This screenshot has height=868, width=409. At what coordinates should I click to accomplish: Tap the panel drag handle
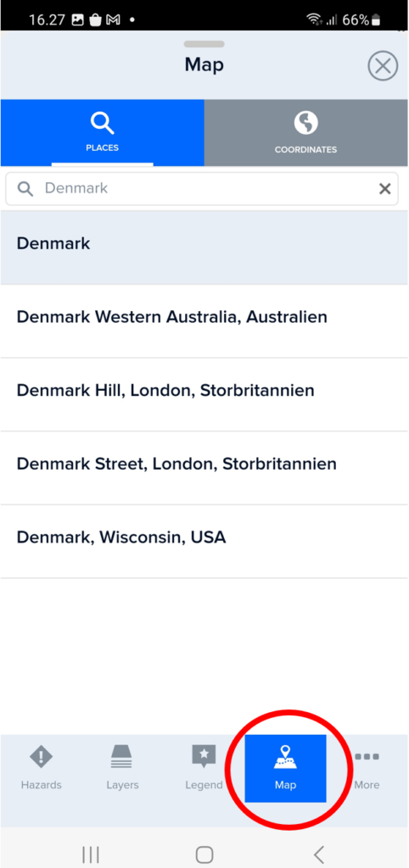click(x=204, y=44)
